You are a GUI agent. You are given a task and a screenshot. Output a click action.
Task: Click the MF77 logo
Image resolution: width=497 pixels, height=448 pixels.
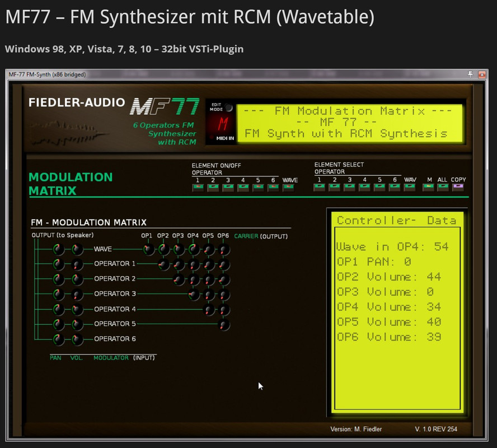tap(165, 106)
